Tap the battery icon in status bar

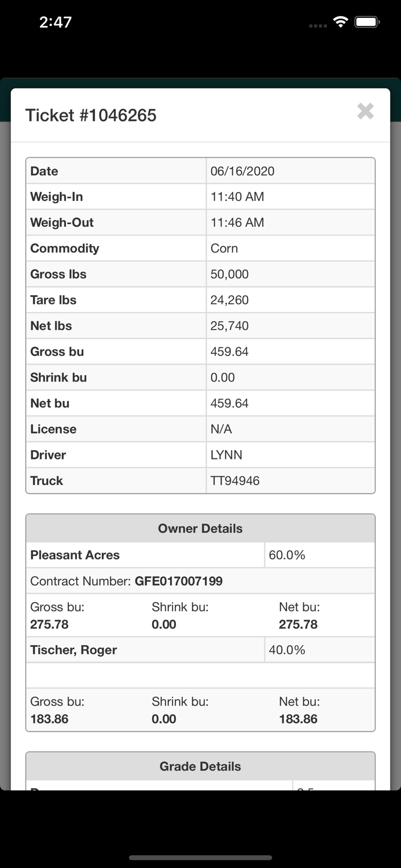[x=367, y=23]
